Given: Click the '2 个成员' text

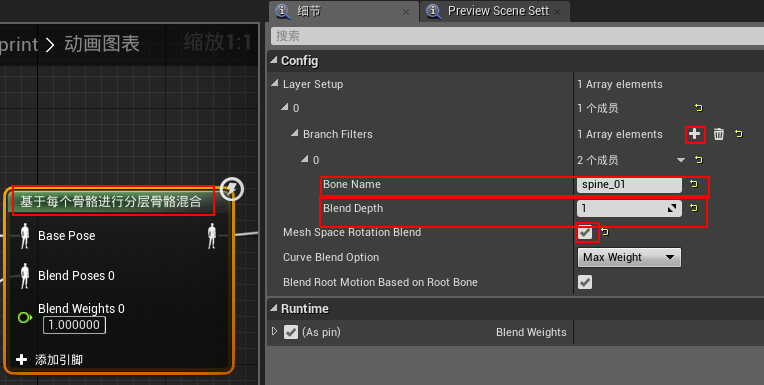Looking at the screenshot, I should point(598,160).
